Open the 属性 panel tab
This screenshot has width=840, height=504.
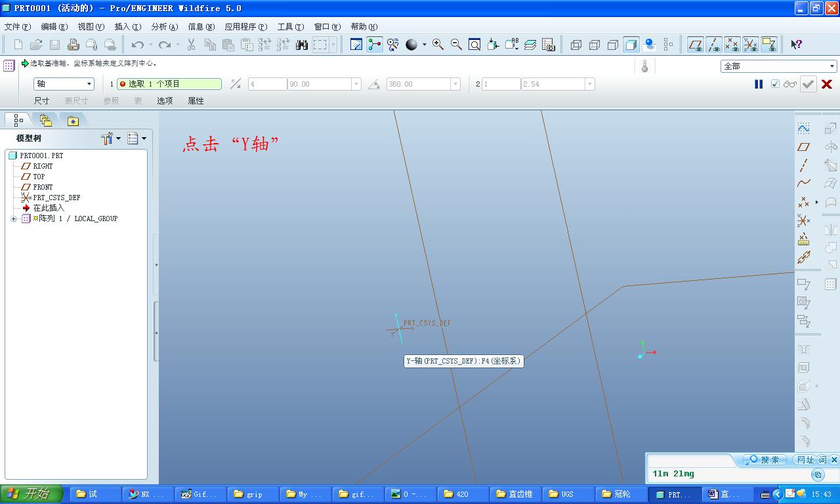pos(196,100)
